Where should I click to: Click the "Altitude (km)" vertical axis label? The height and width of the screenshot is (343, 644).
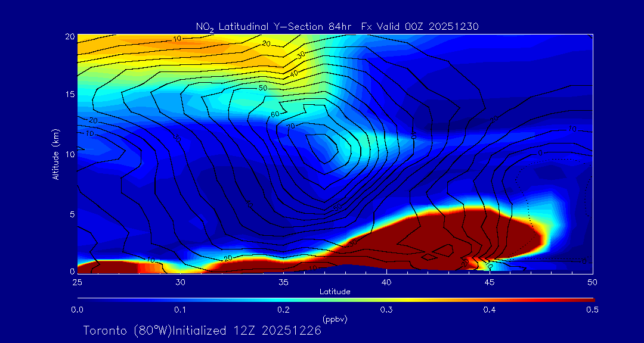click(55, 155)
